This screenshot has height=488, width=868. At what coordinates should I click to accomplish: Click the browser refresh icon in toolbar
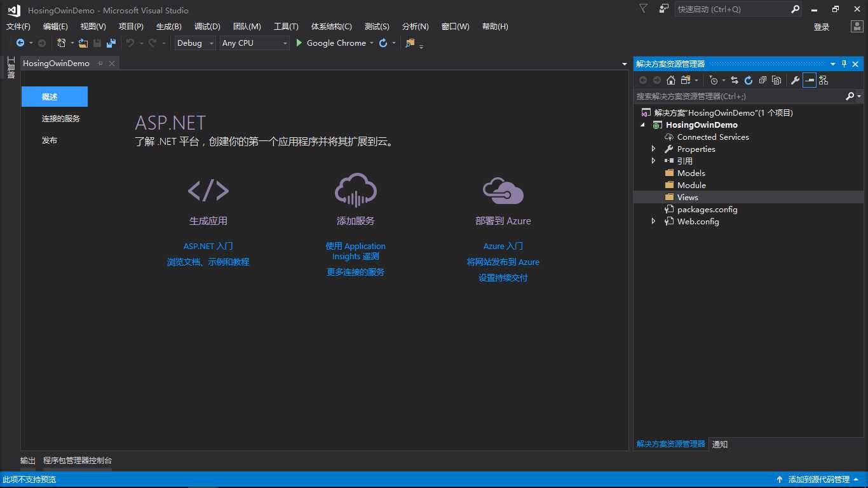point(383,43)
